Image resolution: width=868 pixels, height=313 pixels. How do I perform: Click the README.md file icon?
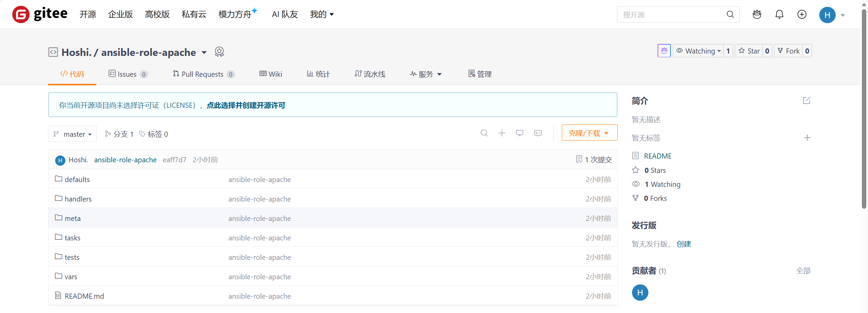tap(58, 296)
